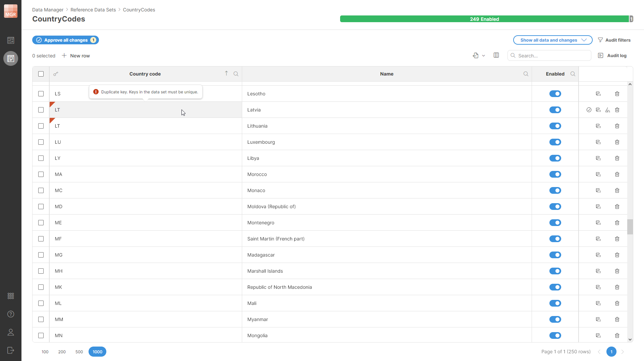This screenshot has width=644, height=361.
Task: Open the Audit log panel
Action: point(613,55)
